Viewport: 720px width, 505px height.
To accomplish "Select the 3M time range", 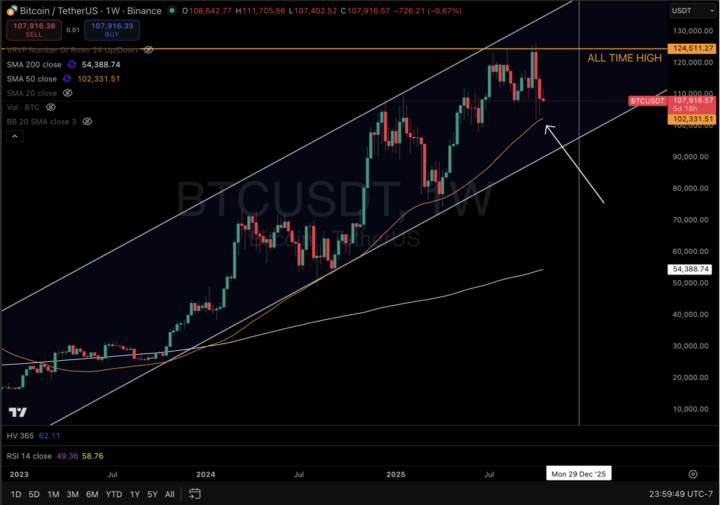I will pos(73,494).
